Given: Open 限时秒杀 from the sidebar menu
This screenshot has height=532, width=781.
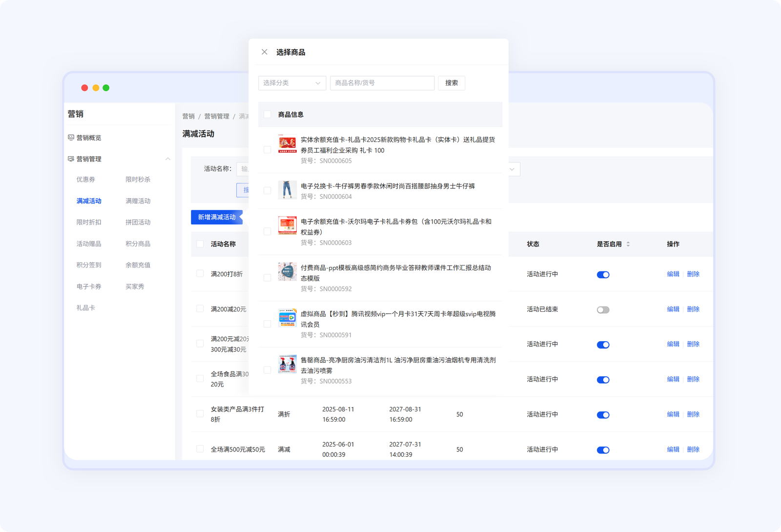Looking at the screenshot, I should tap(138, 179).
